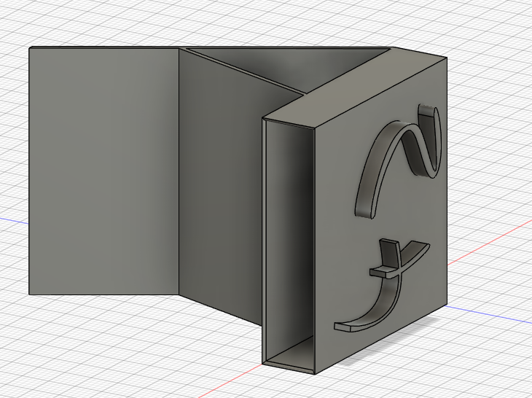Select the large flat left panel face
This screenshot has height=398, width=532.
coord(103,171)
